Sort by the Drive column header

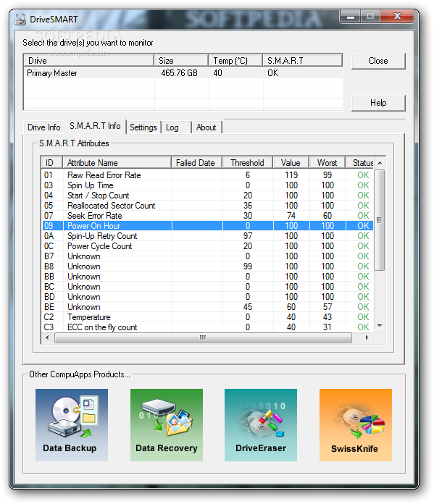click(x=89, y=60)
